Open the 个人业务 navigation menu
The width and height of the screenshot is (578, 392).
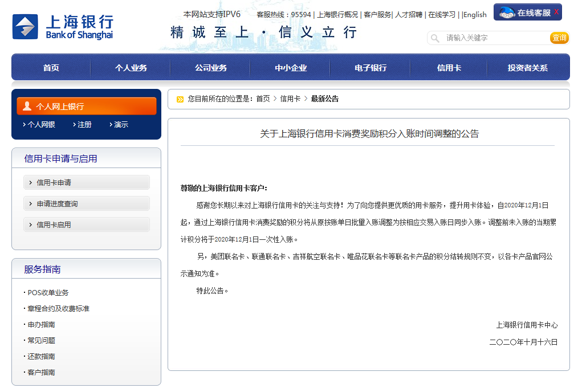point(131,68)
